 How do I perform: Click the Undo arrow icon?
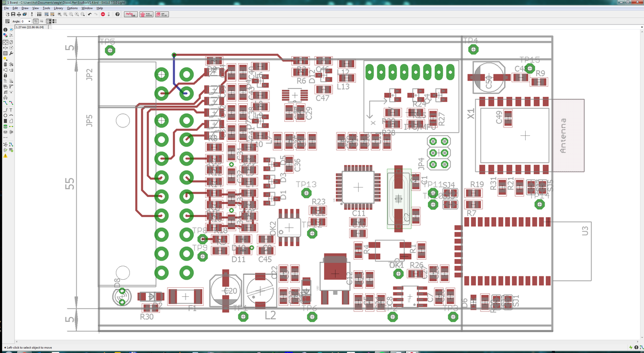pyautogui.click(x=89, y=15)
